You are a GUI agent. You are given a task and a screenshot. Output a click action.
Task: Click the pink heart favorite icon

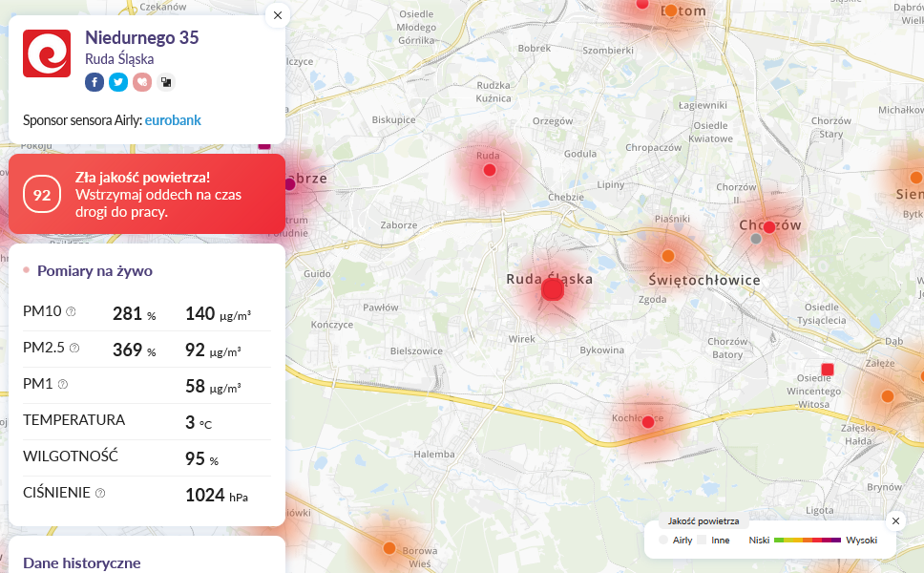coord(142,82)
